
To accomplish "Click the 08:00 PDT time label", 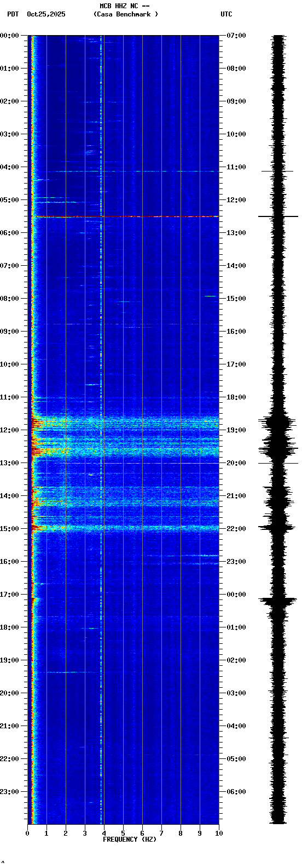I will point(10,299).
